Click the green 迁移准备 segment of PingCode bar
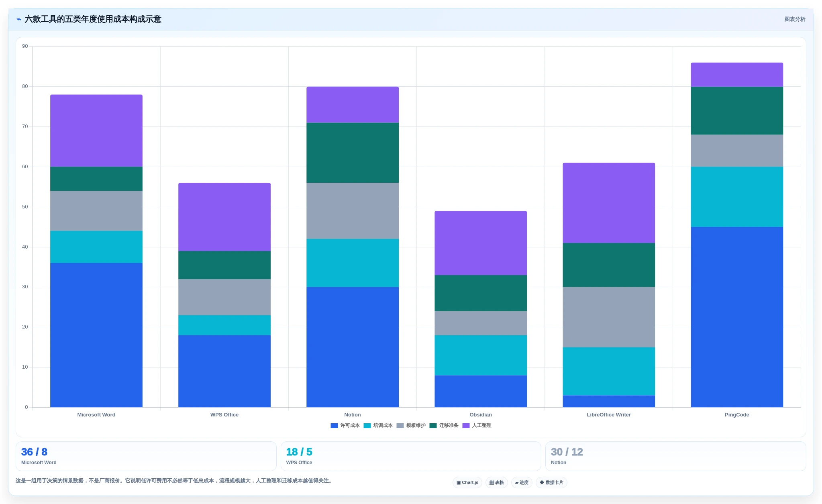This screenshot has height=504, width=822. click(737, 111)
